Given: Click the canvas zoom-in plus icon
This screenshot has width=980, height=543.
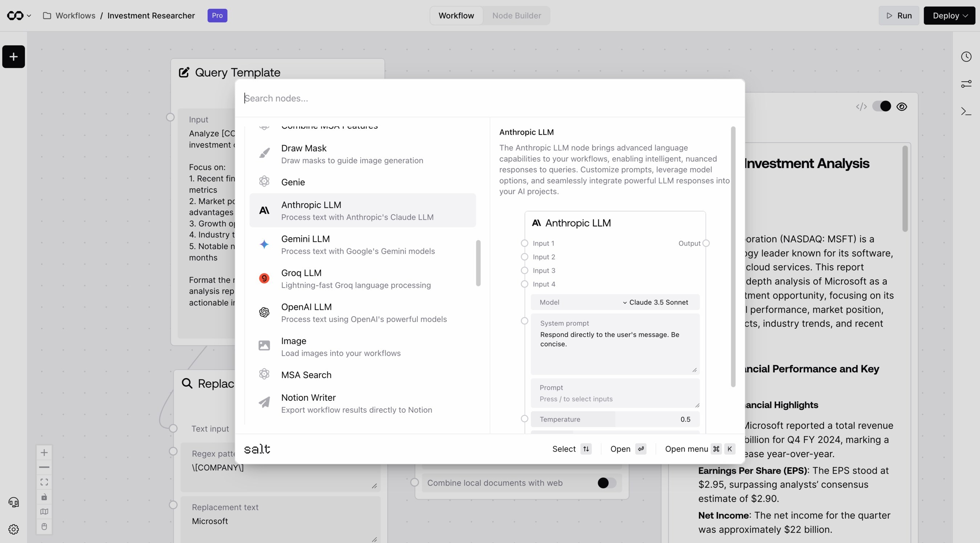Looking at the screenshot, I should click(44, 453).
